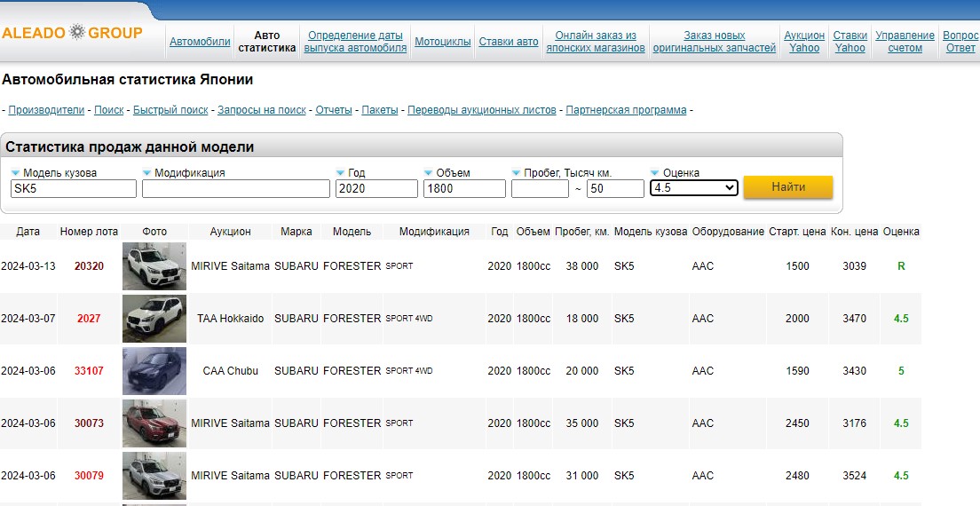Open photo of lot 30073 red Forester
This screenshot has width=980, height=506.
coord(154,423)
